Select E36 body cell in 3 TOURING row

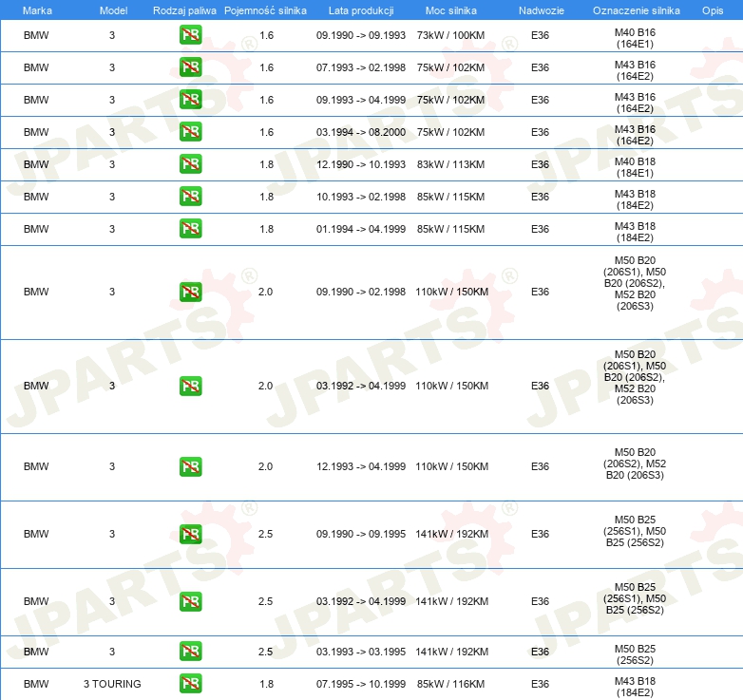[x=541, y=684]
